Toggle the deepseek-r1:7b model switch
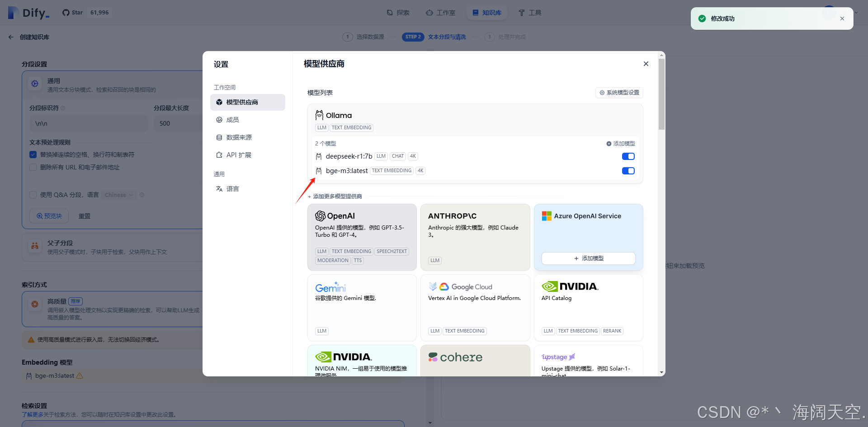 coord(628,156)
